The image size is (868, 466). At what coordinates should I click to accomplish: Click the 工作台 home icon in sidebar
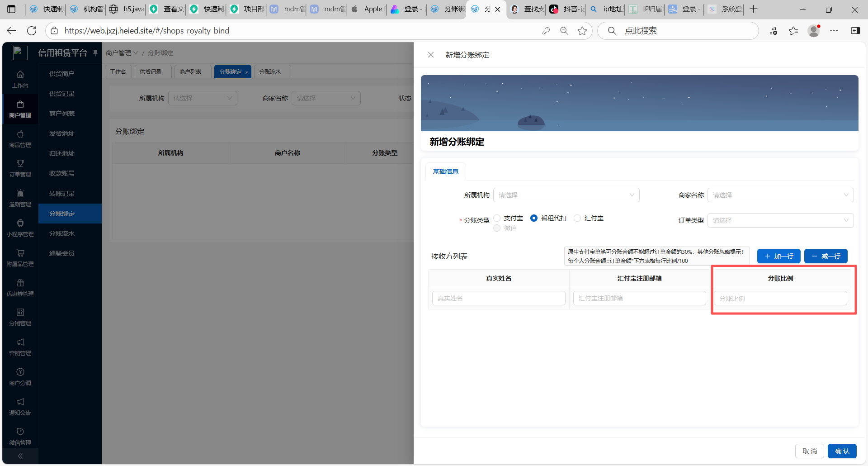pos(20,75)
